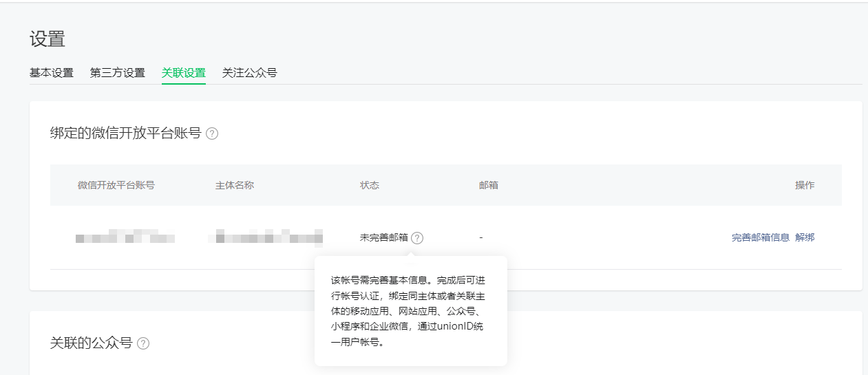This screenshot has height=375, width=868.
Task: Click the blurred account number cell
Action: (x=125, y=238)
